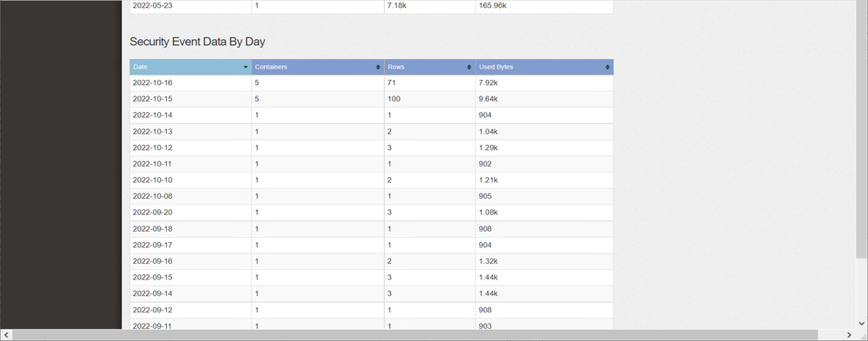Click Rows value 7.18k in top table
The height and width of the screenshot is (341, 868).
coord(397,5)
